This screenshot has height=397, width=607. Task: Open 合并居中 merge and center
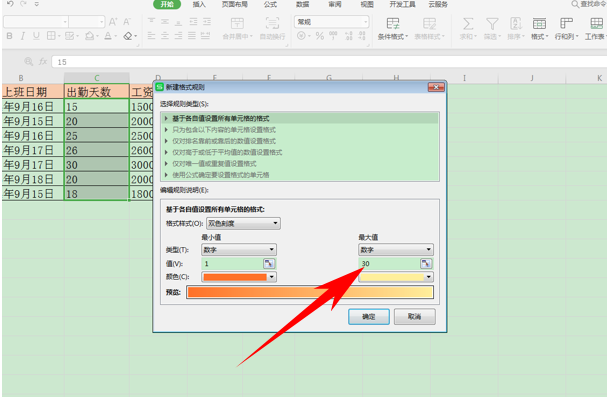tap(237, 29)
